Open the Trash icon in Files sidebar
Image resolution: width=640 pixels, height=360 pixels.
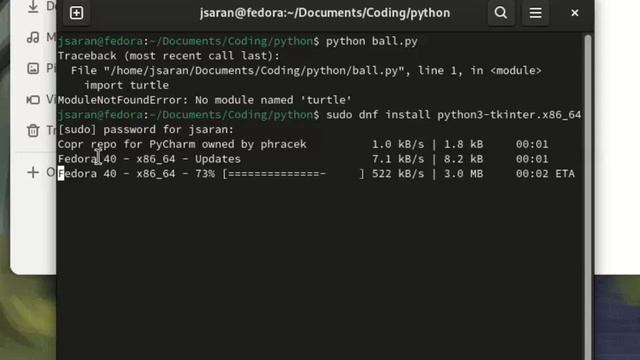click(33, 131)
